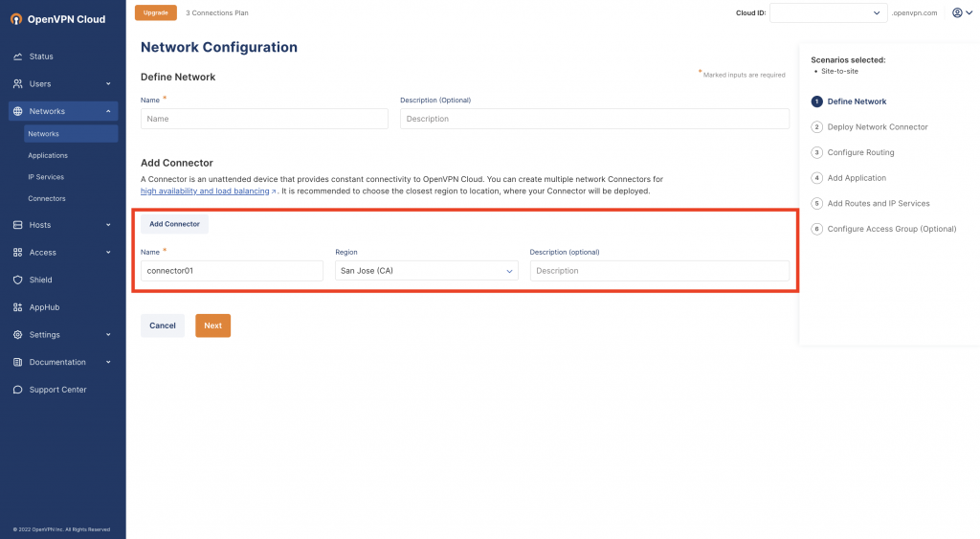
Task: Click the Site-to-site scenario text
Action: pyautogui.click(x=839, y=71)
